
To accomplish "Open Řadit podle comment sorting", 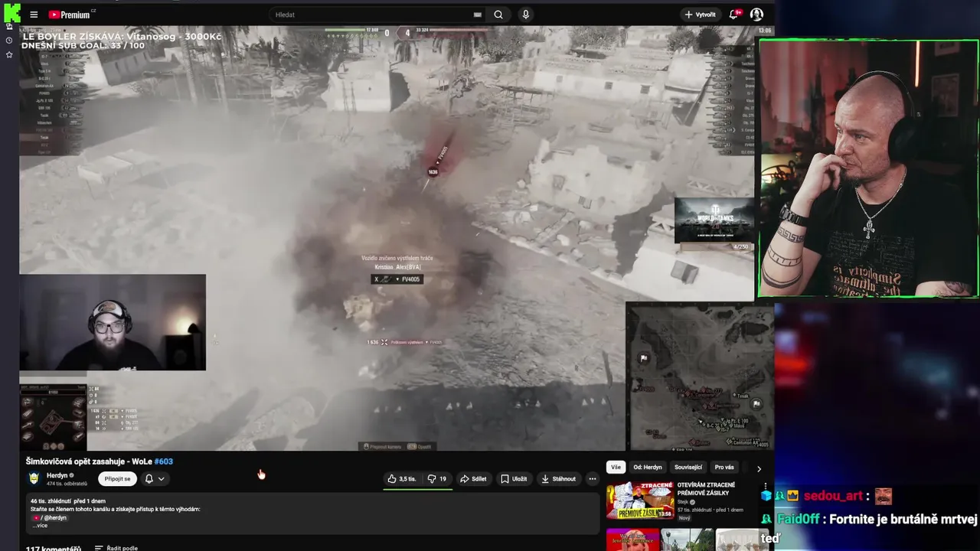I will tap(116, 548).
